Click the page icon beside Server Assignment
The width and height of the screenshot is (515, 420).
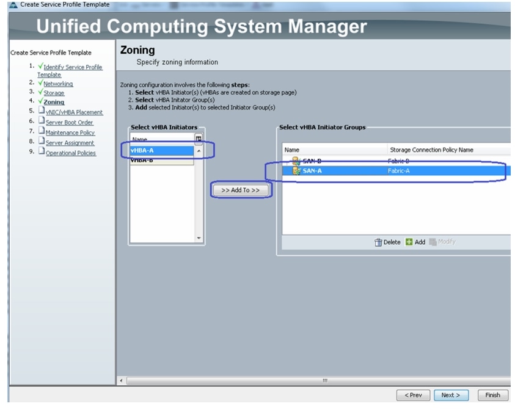pos(42,140)
